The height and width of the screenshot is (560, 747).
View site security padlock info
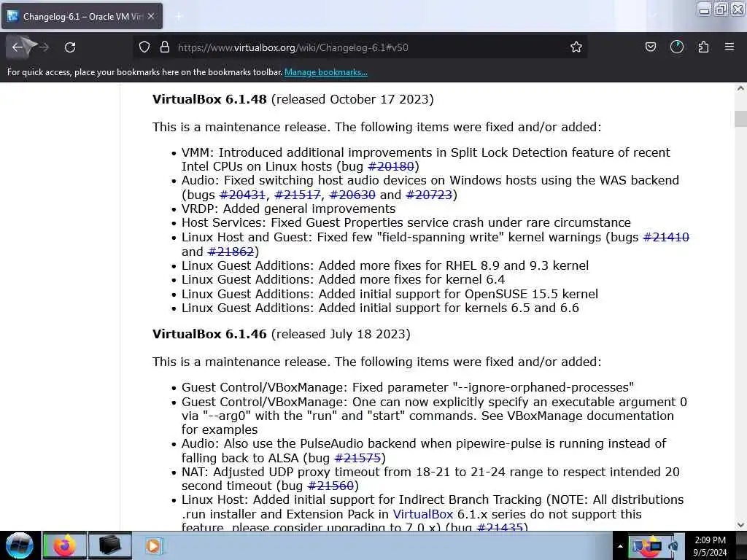165,47
